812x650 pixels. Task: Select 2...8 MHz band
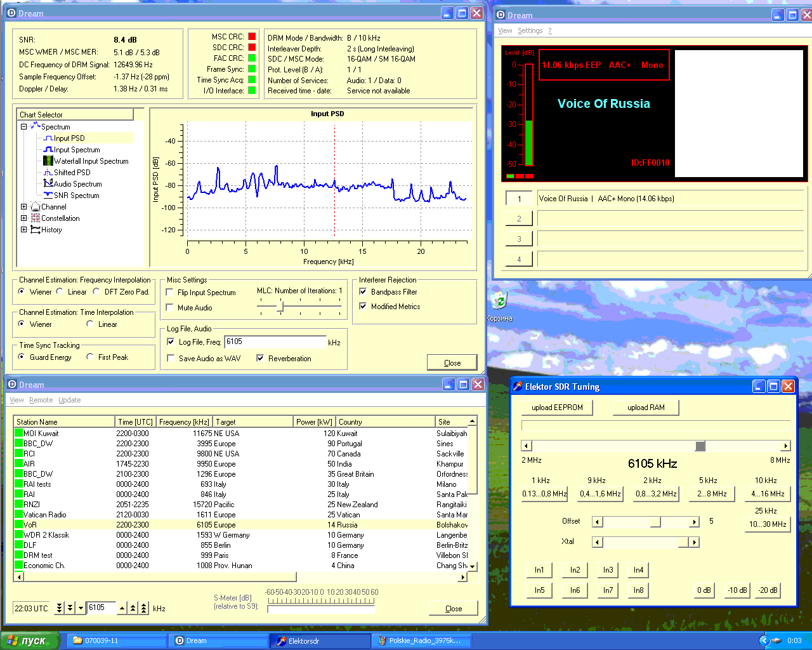coord(712,494)
